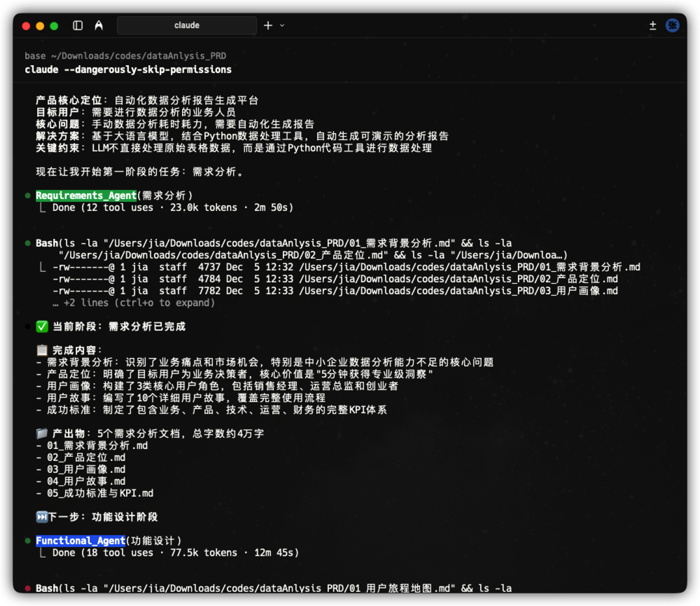Toggle the sidebar panel icon
This screenshot has height=606, width=700.
tap(78, 25)
